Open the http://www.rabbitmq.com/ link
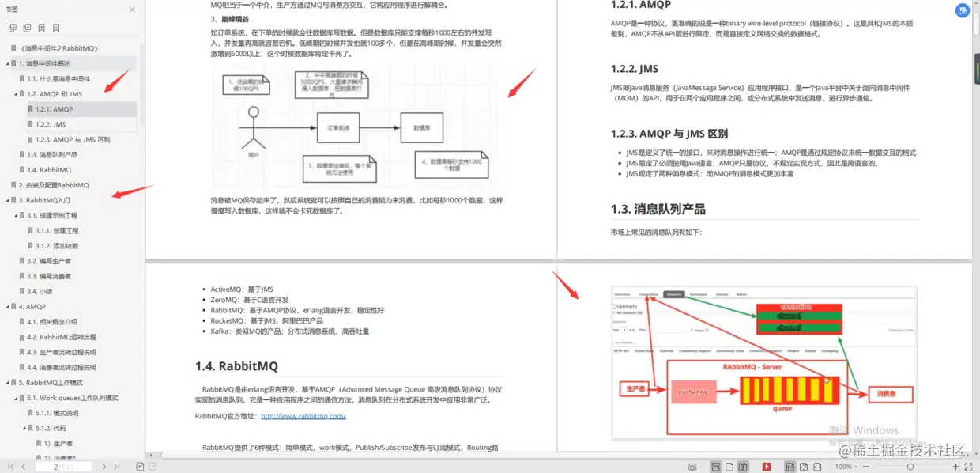This screenshot has width=980, height=473. point(303,416)
